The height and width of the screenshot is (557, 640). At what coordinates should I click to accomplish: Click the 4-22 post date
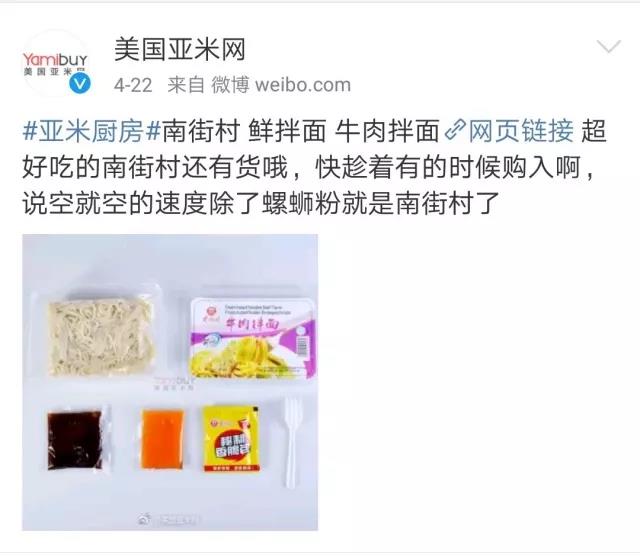tap(133, 86)
